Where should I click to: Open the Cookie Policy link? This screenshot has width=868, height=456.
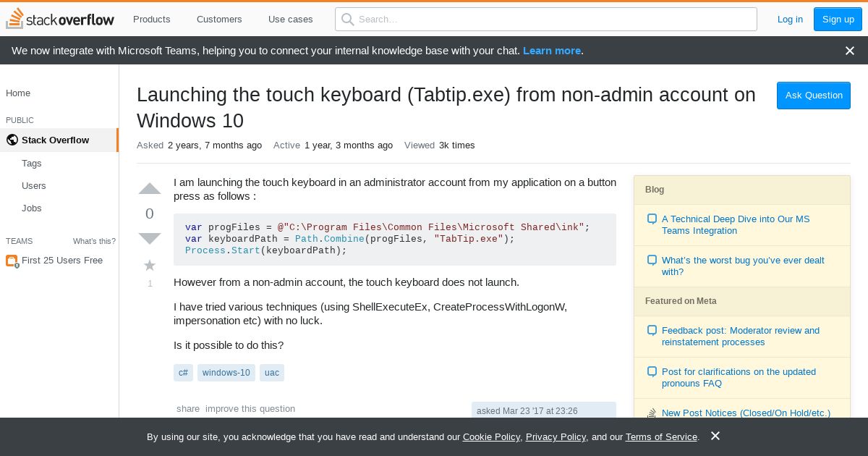coord(491,437)
